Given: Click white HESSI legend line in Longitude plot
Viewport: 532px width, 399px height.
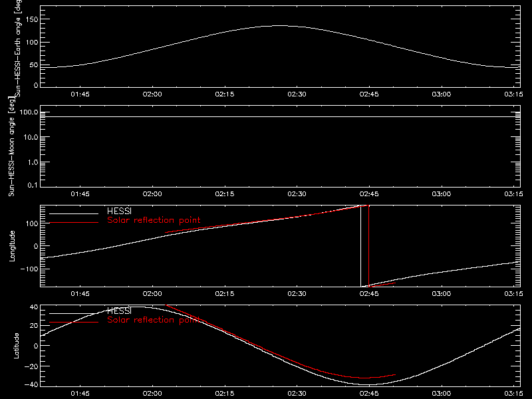Looking at the screenshot, I should [x=74, y=213].
